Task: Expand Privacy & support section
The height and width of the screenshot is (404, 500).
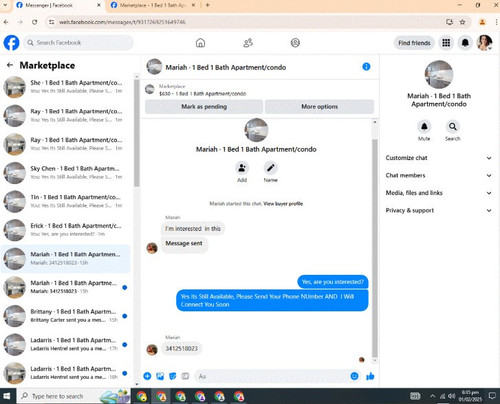Action: 439,210
